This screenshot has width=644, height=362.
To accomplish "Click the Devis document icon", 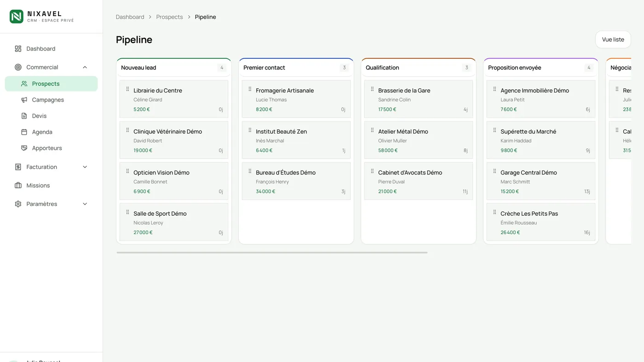I will 24,116.
